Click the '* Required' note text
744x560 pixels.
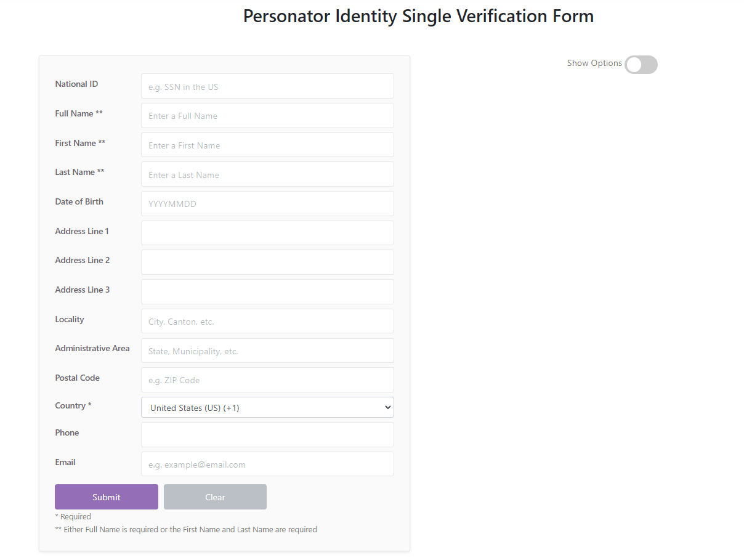pyautogui.click(x=73, y=517)
